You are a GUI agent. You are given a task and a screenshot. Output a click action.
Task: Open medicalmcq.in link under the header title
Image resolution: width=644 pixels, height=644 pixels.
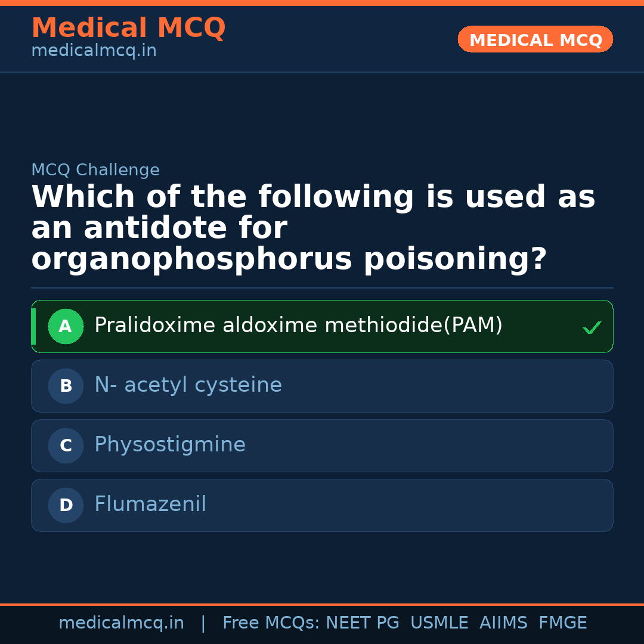pyautogui.click(x=94, y=51)
